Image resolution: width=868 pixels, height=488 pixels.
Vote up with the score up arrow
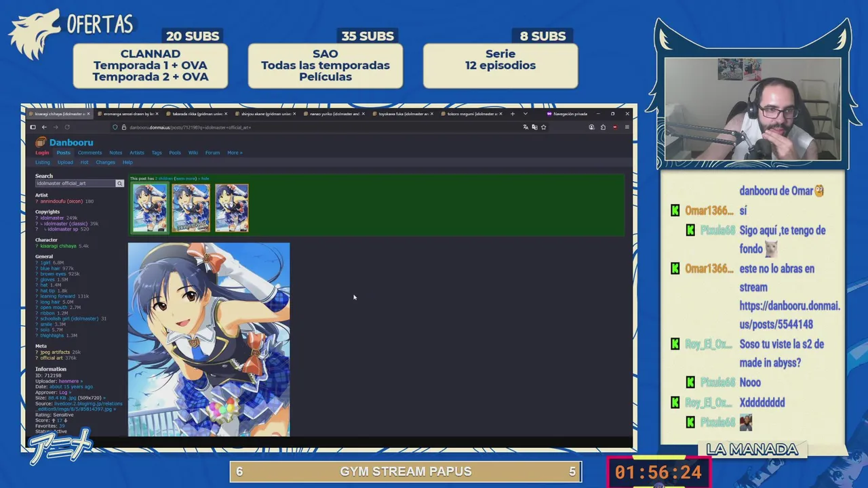[54, 421]
